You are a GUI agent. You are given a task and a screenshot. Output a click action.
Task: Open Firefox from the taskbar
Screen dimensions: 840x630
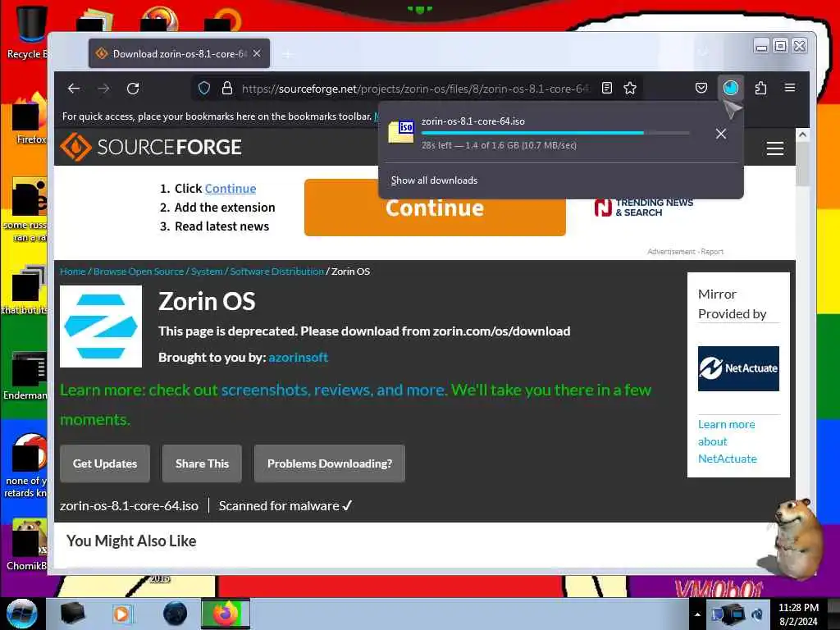(x=225, y=614)
